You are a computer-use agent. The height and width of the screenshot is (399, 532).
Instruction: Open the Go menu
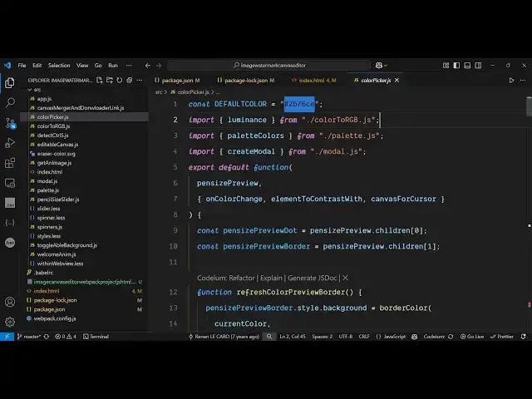[x=98, y=65]
